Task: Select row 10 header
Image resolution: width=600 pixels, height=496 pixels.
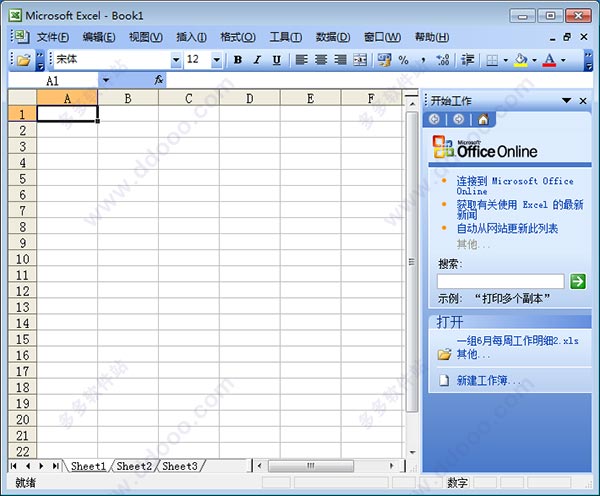Action: click(22, 259)
